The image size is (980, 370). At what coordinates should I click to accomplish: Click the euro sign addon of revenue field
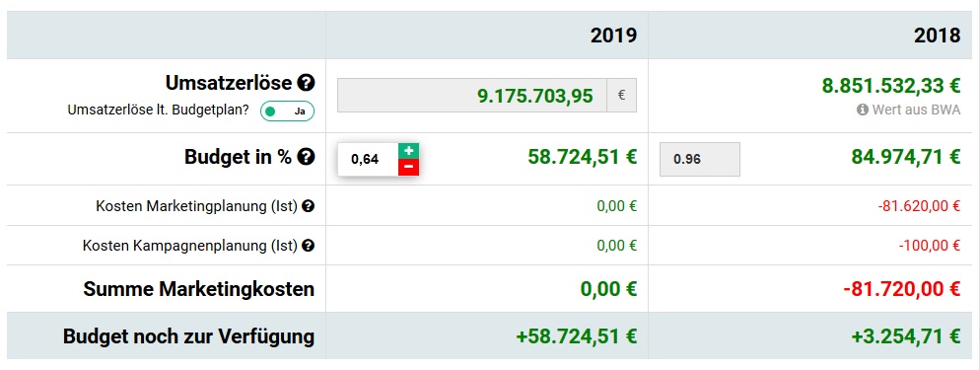[x=622, y=96]
